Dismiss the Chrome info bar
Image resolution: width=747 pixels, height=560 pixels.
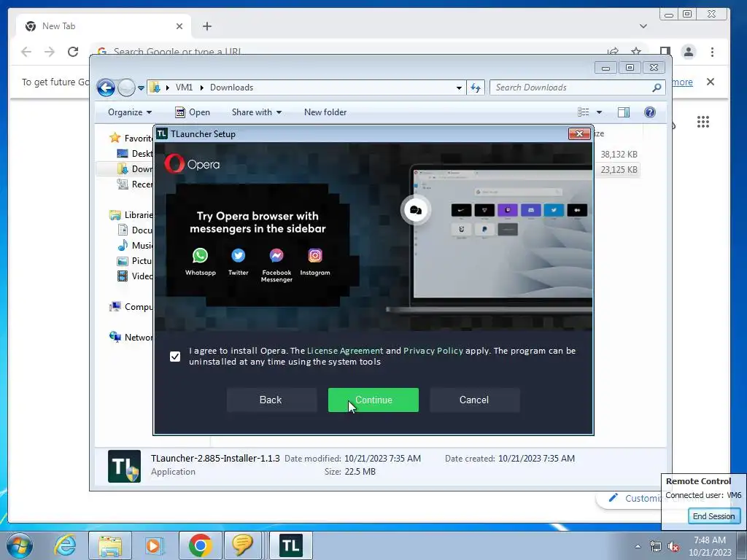[711, 82]
